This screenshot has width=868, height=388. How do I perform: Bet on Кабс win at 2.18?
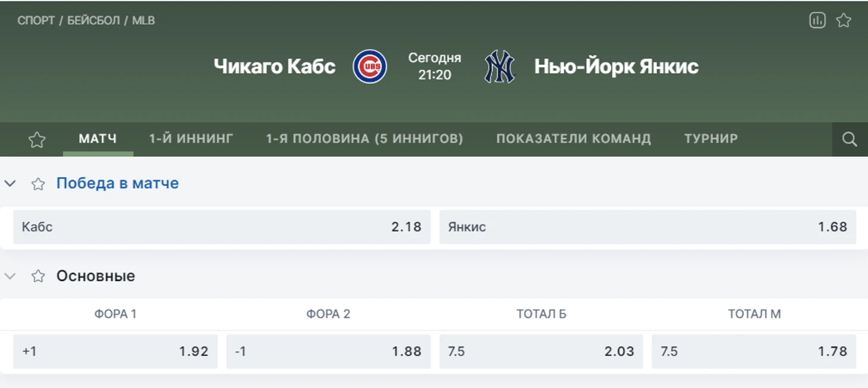coord(222,226)
